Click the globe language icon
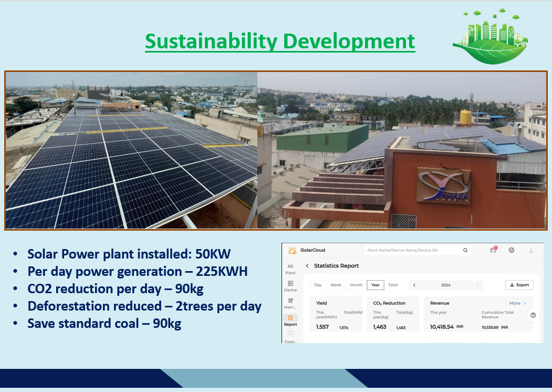The height and width of the screenshot is (392, 552). [512, 250]
